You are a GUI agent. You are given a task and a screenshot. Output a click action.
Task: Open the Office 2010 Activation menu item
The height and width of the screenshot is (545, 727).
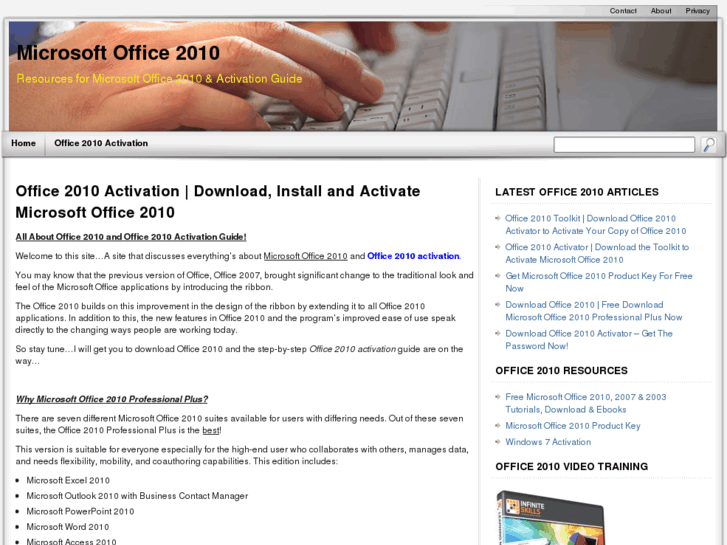(x=101, y=143)
